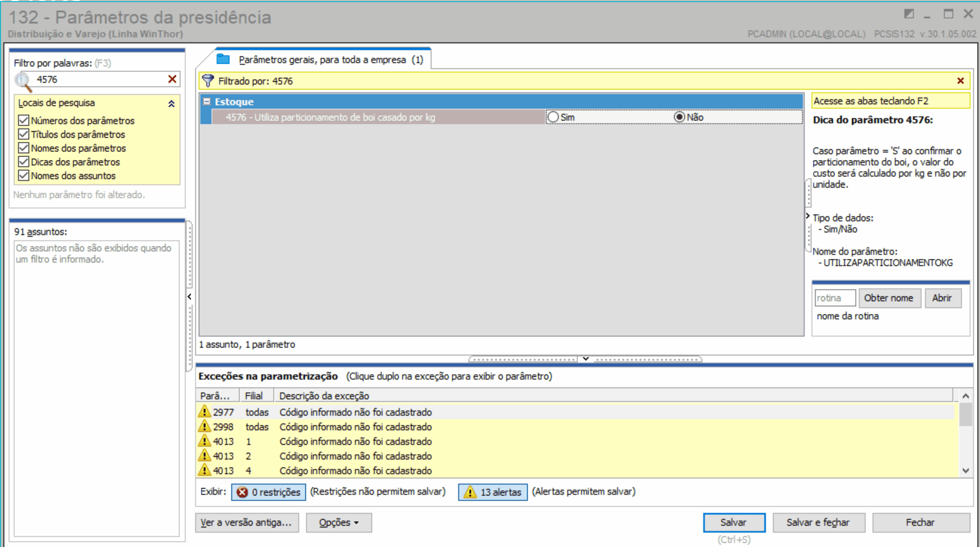This screenshot has height=547, width=980.
Task: Click '1 assunto, 1 parâmetro' status text
Action: 247,345
